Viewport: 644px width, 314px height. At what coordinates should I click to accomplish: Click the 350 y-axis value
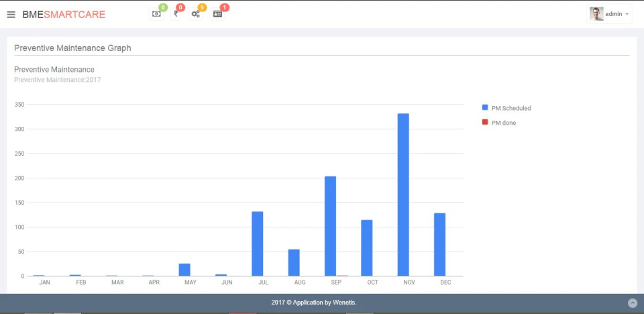point(19,105)
